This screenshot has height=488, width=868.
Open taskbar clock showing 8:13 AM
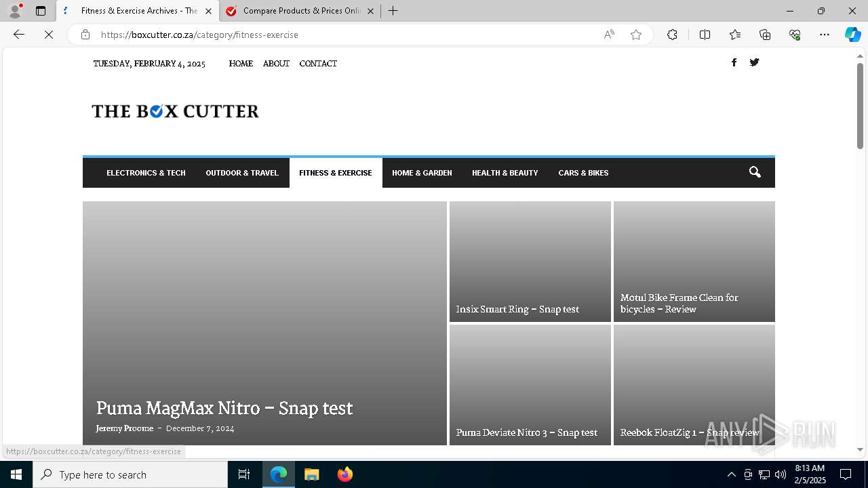coord(810,474)
